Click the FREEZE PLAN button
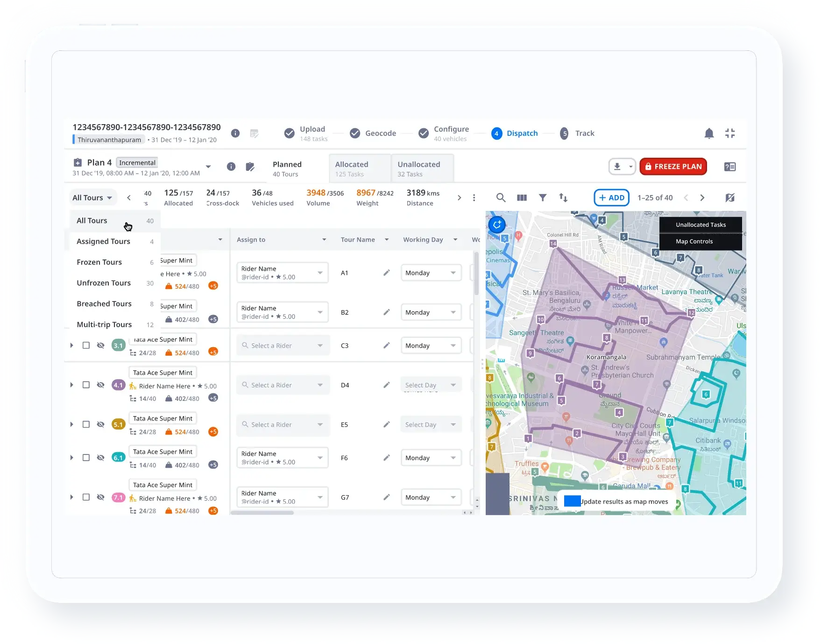Image resolution: width=821 pixels, height=644 pixels. point(673,167)
